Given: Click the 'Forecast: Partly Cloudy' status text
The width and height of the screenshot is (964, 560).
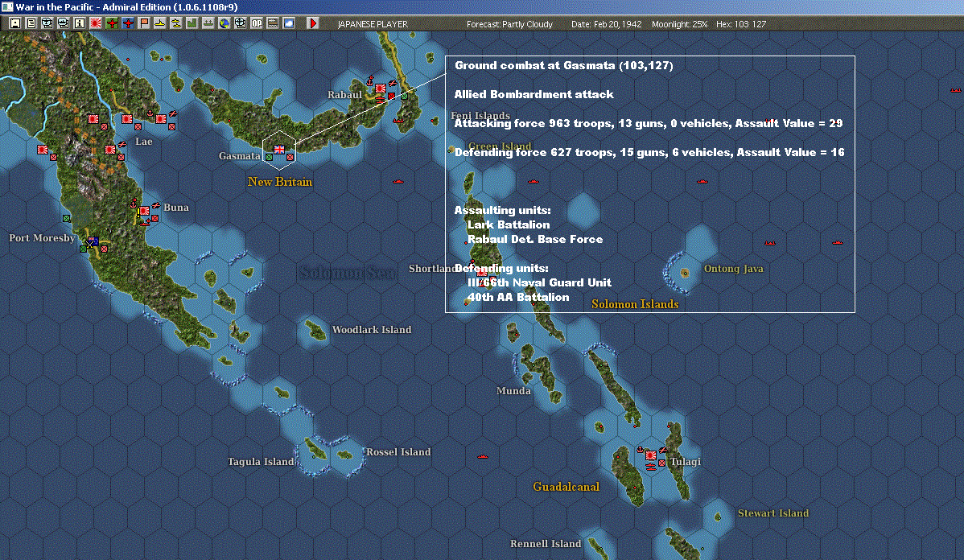Looking at the screenshot, I should coord(509,24).
